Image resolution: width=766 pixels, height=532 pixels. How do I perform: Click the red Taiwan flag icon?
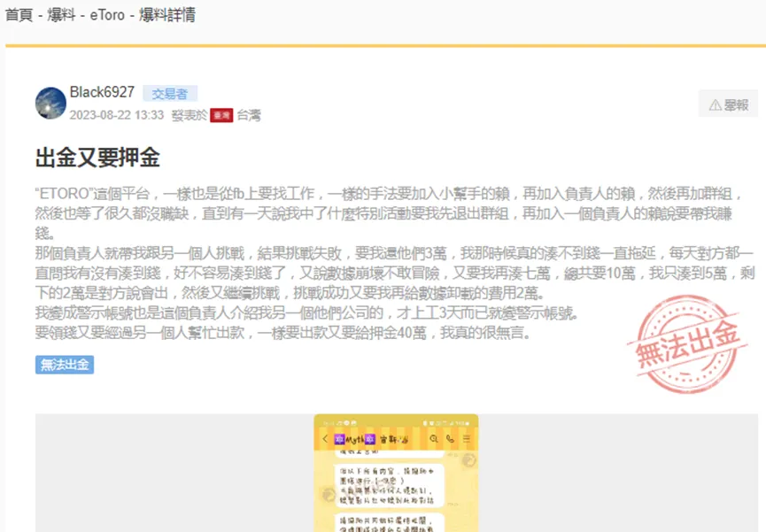point(221,115)
